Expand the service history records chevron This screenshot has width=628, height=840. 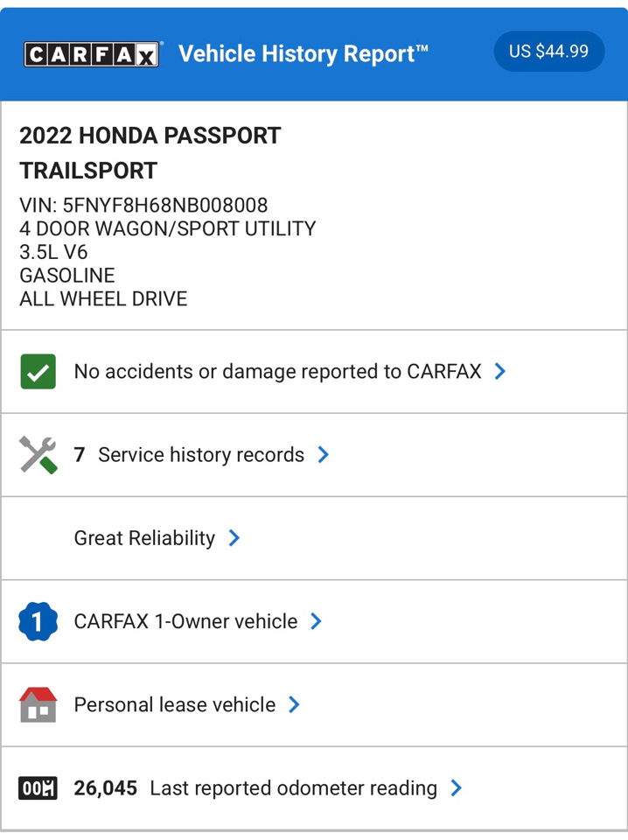324,455
